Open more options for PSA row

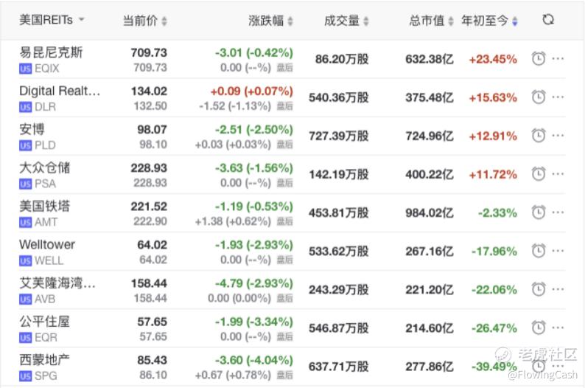[x=558, y=174]
